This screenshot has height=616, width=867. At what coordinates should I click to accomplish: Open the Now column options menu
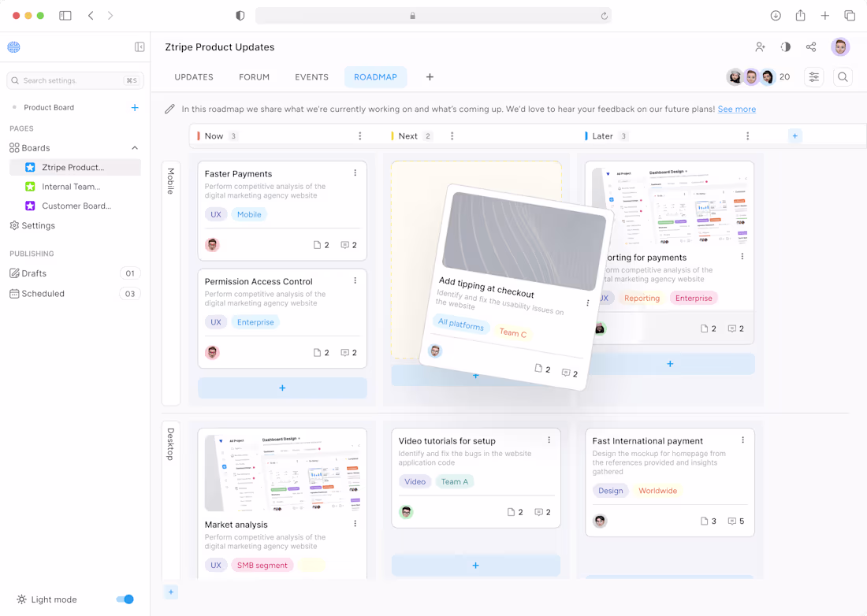point(360,135)
